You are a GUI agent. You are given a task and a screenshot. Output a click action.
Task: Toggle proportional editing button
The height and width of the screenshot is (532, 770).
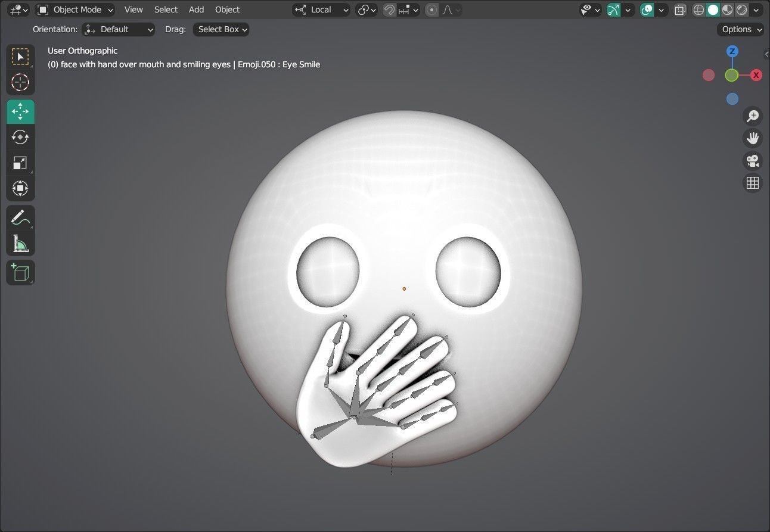[432, 10]
